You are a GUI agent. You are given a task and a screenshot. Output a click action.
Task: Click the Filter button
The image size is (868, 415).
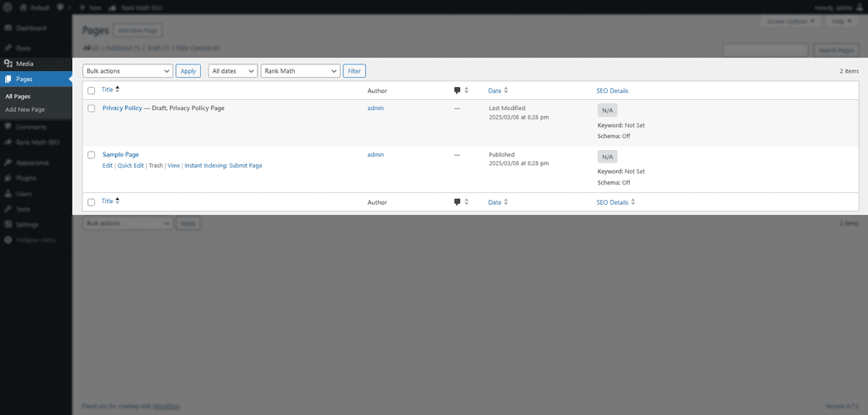pos(354,71)
